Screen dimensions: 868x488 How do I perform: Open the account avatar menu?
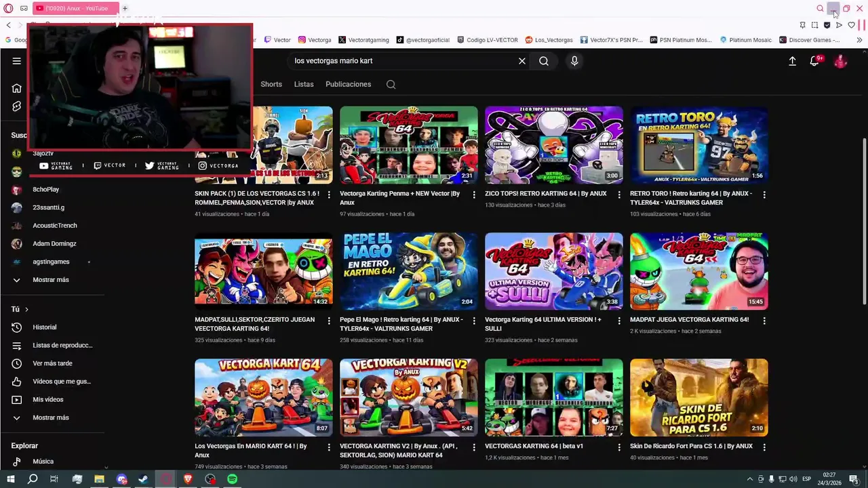(x=840, y=61)
